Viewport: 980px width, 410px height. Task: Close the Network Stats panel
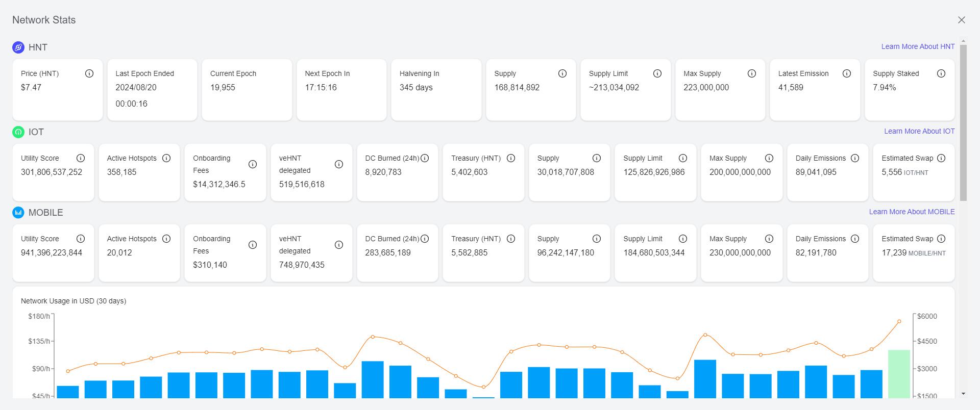(962, 20)
